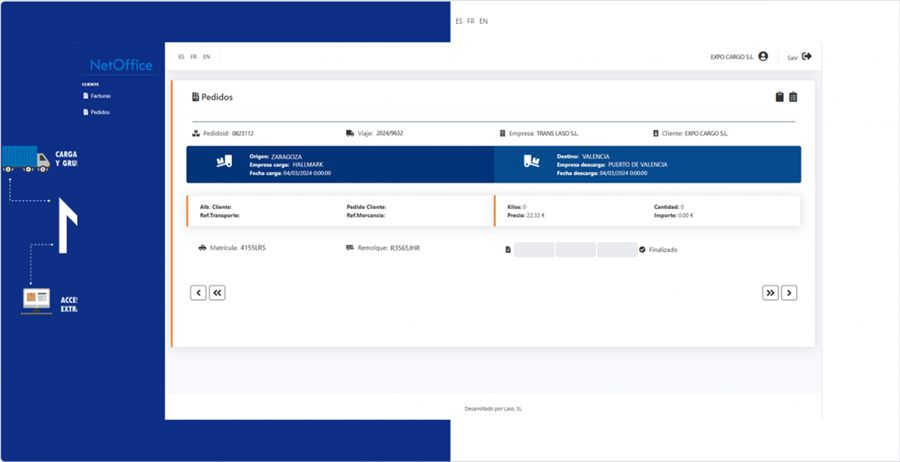Click the loading forklift icon beside Origen

(224, 161)
